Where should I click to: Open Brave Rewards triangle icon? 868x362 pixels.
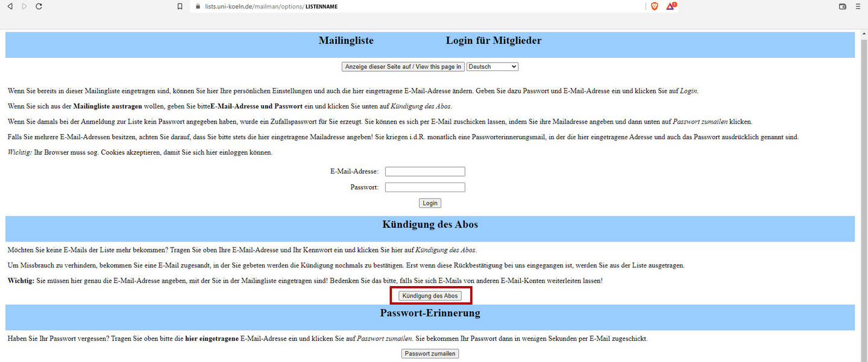[671, 6]
